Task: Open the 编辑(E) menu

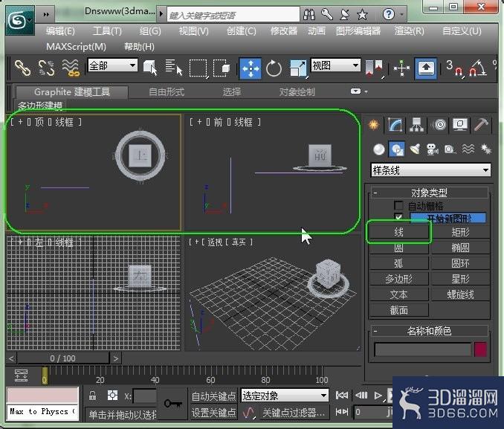Action: coord(60,31)
